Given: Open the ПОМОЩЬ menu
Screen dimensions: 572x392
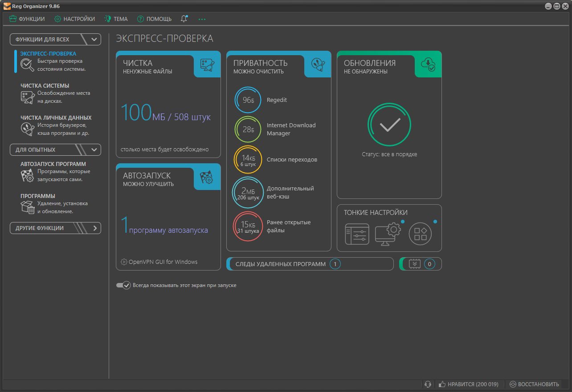Looking at the screenshot, I should [x=154, y=19].
